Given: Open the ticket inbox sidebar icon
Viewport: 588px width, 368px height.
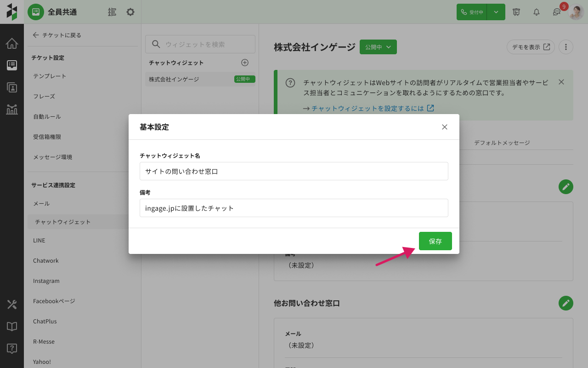Looking at the screenshot, I should (x=12, y=65).
